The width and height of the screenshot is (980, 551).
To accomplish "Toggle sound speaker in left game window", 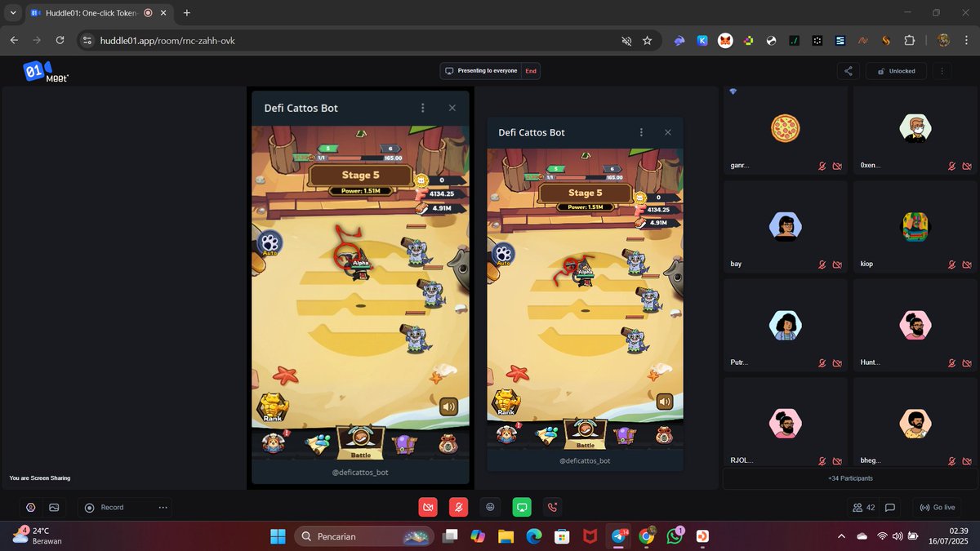I will coord(448,407).
